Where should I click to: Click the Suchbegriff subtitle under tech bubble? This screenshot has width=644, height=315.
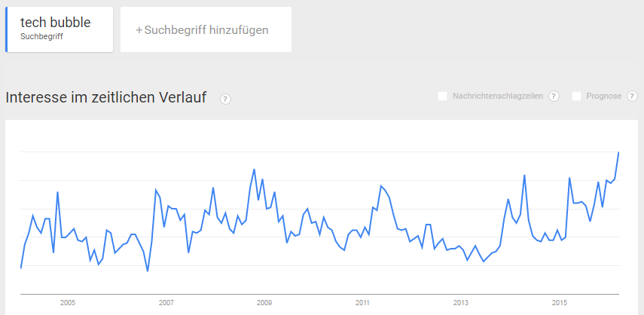[x=41, y=36]
